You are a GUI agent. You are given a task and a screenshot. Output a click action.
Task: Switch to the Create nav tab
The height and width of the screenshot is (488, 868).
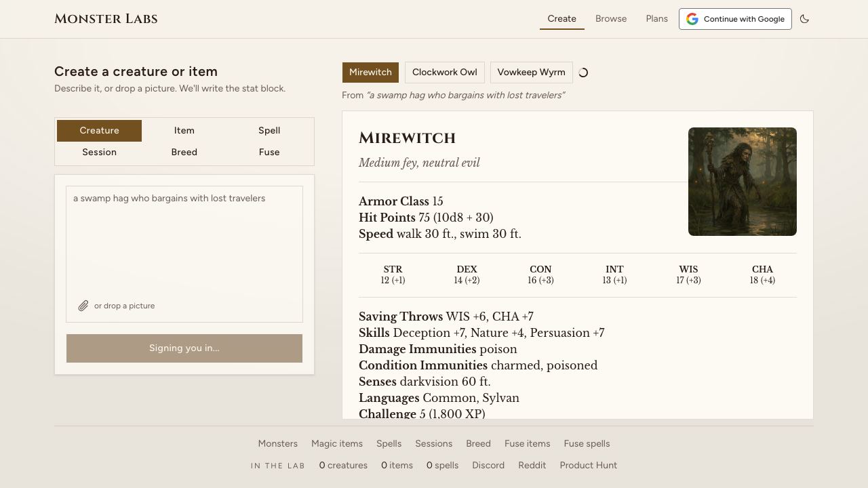click(561, 19)
